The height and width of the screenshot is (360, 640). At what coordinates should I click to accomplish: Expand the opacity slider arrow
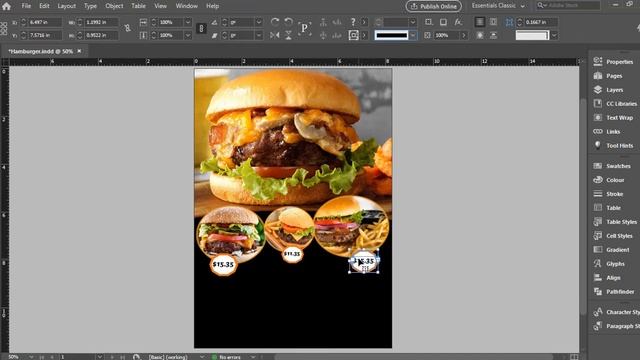tap(464, 35)
